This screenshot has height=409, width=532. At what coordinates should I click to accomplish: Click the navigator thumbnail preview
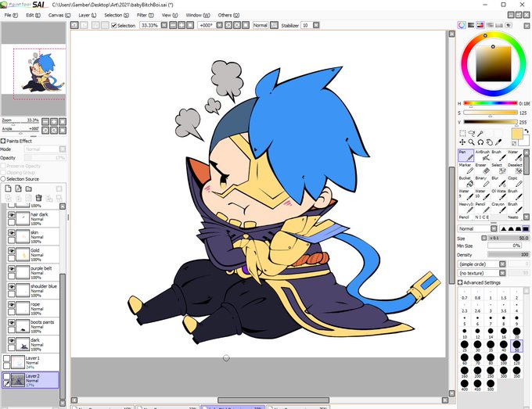pos(34,69)
